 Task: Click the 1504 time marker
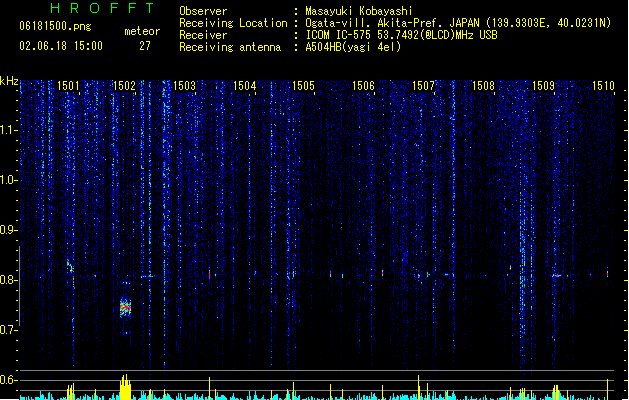244,86
